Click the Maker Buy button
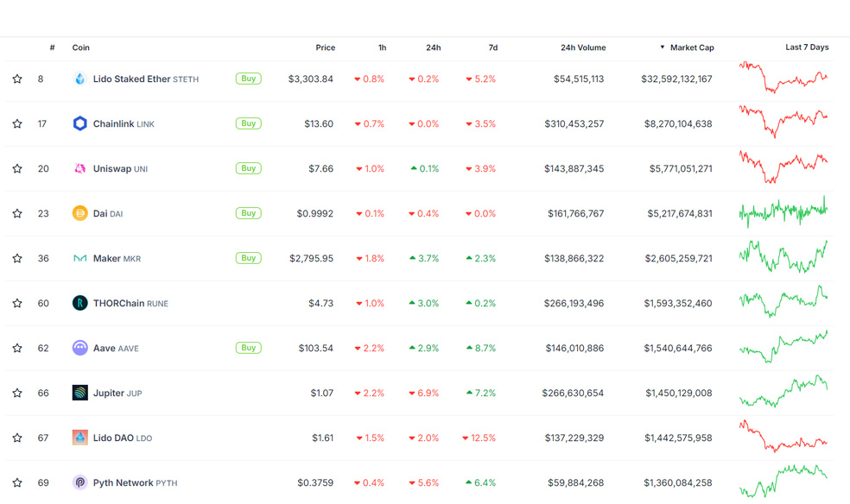This screenshot has height=504, width=850. coord(248,258)
